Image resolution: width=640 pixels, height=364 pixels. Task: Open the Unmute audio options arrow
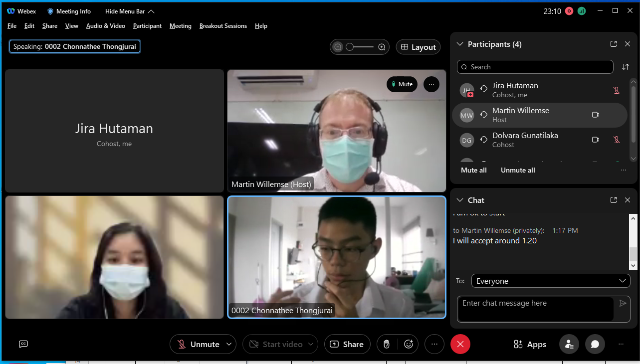pos(229,344)
